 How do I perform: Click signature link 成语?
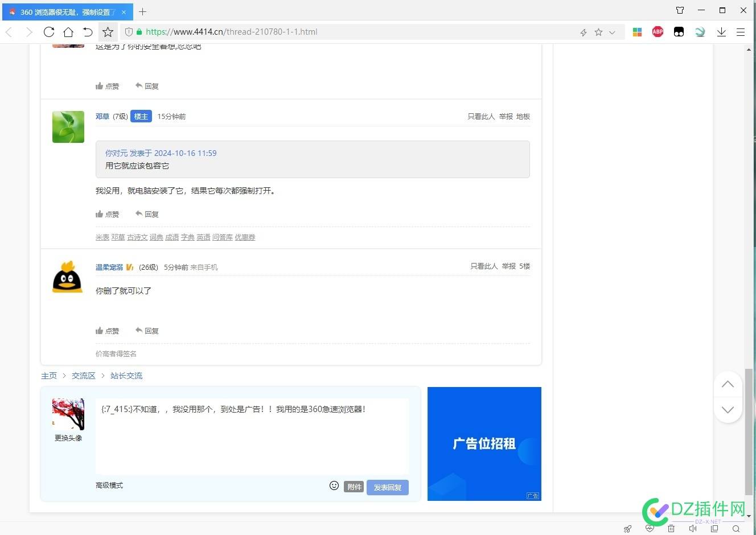click(x=172, y=237)
